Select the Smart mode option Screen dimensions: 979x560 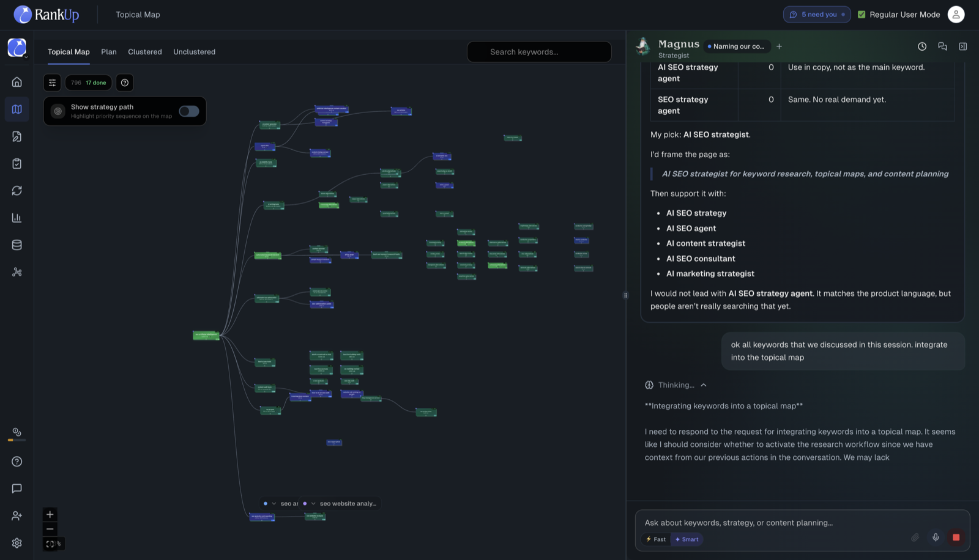tap(687, 539)
